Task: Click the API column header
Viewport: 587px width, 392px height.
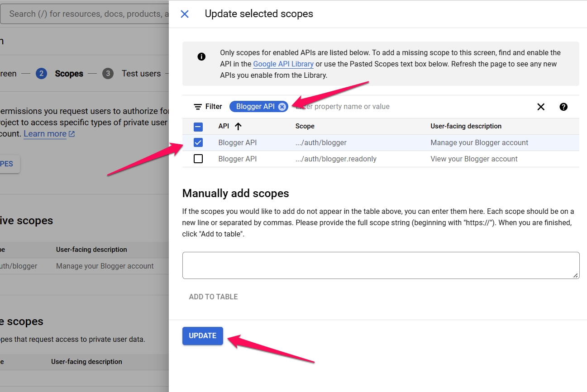Action: coord(224,126)
